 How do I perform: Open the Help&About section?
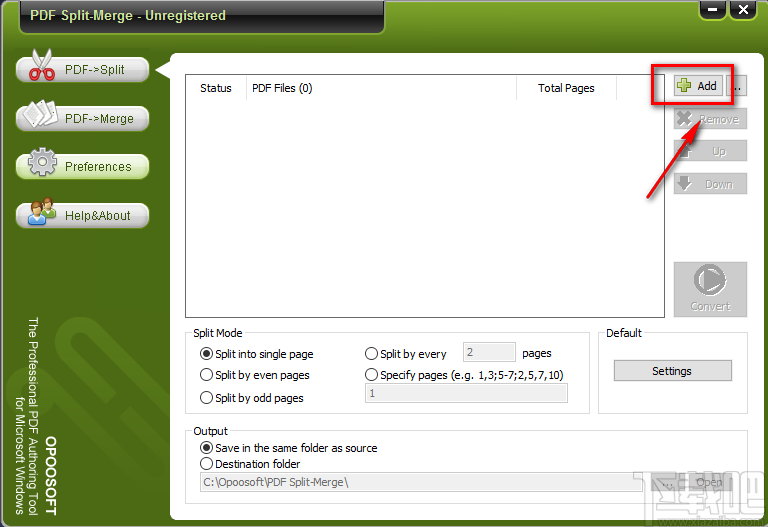coord(82,216)
